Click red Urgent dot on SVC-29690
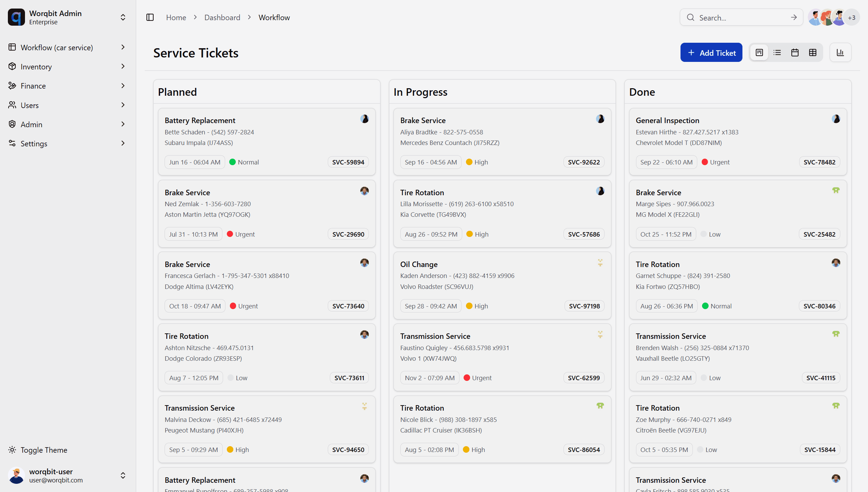Image resolution: width=868 pixels, height=492 pixels. [230, 234]
